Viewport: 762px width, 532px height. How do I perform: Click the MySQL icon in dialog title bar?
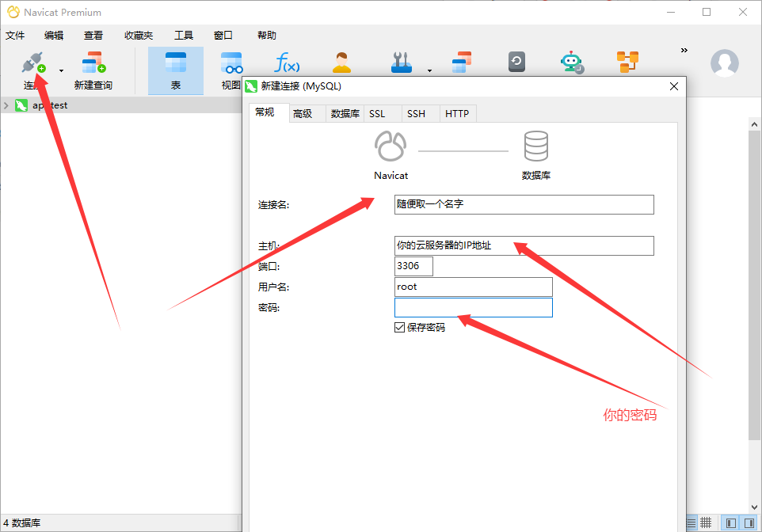point(251,86)
